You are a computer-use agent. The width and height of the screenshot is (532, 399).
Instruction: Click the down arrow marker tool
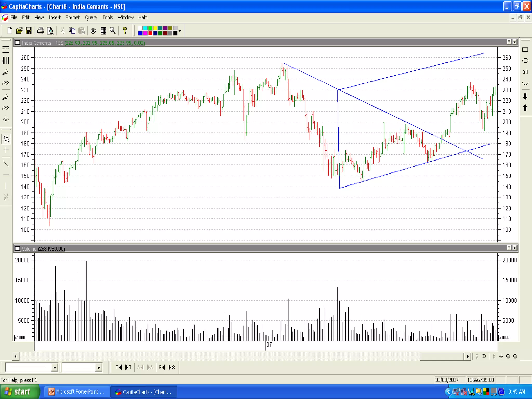(x=525, y=96)
